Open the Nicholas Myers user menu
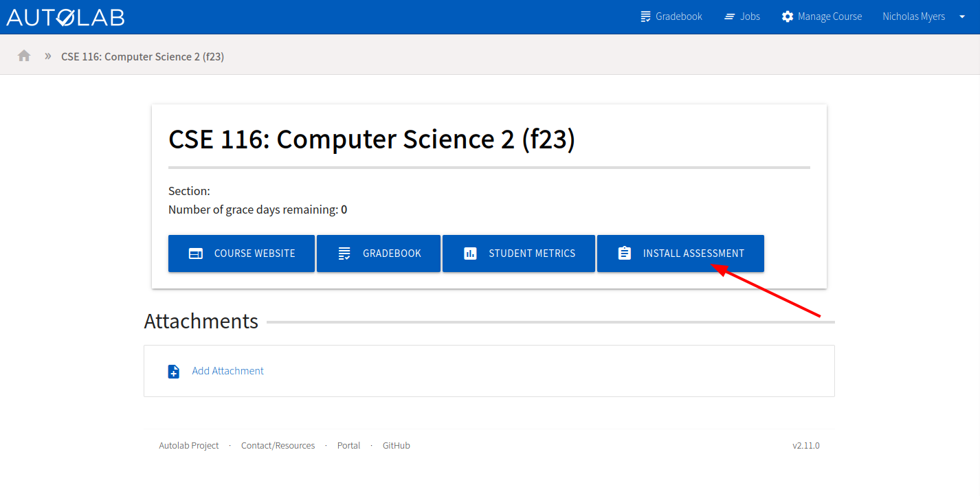This screenshot has height=496, width=980. 924,16
